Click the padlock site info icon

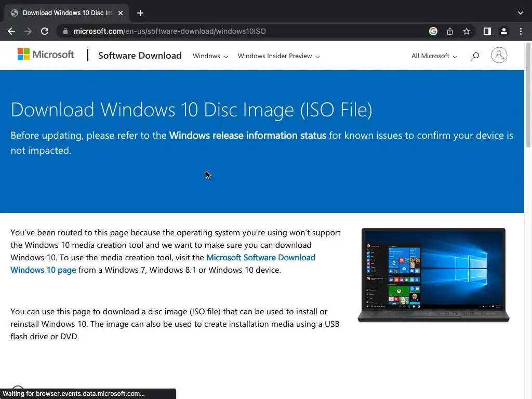tap(65, 31)
